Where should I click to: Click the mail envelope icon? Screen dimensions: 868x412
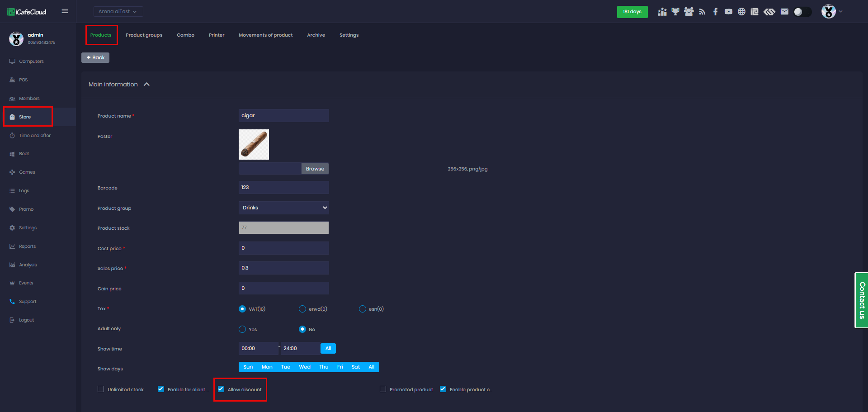tap(784, 12)
